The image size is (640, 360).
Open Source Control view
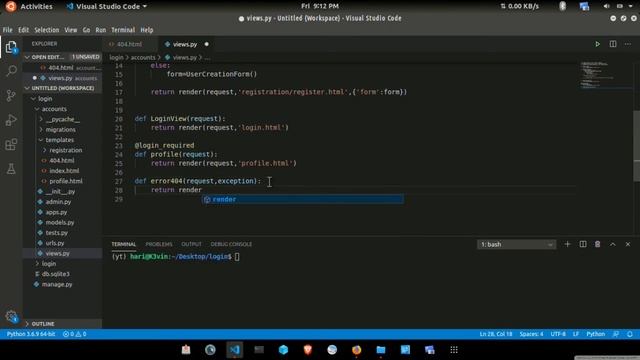tap(11, 96)
